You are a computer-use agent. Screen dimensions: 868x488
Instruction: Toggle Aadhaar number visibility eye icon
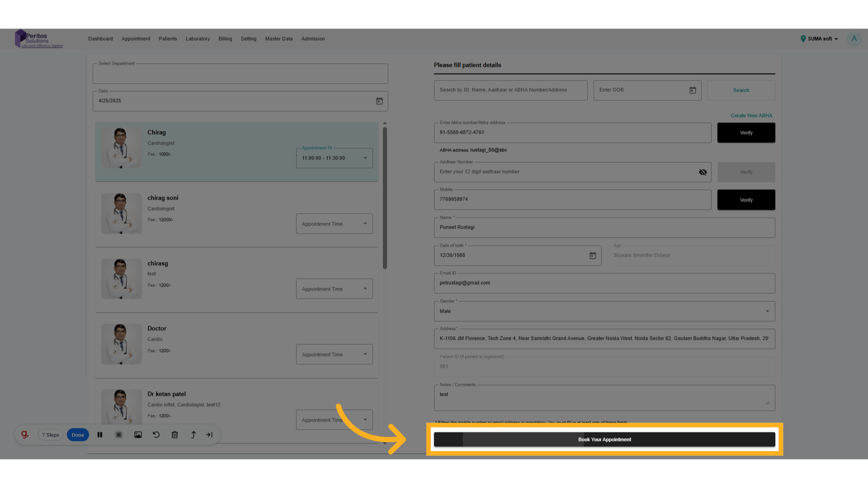pyautogui.click(x=703, y=172)
